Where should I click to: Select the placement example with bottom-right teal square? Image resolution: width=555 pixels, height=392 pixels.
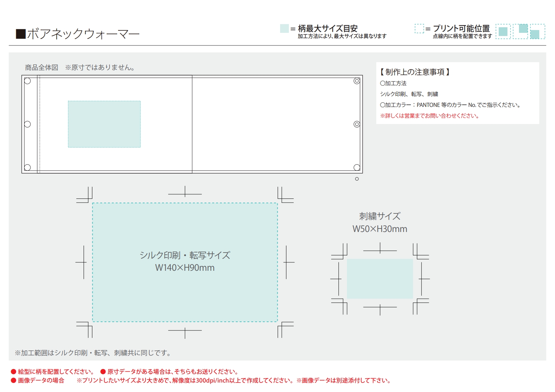538,31
